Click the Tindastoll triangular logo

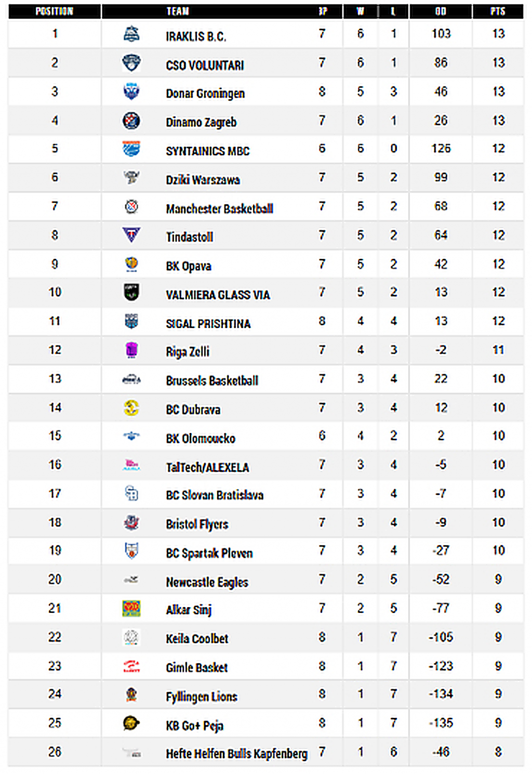131,235
